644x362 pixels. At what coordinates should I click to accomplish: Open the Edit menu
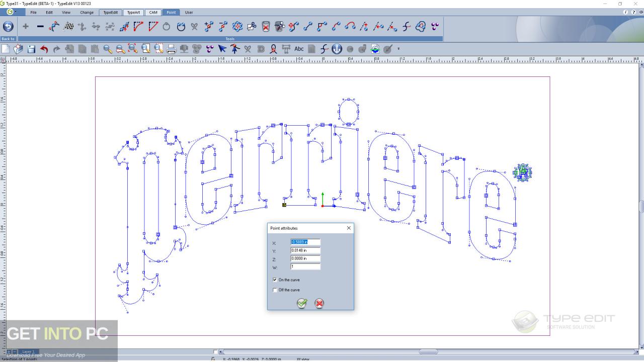coord(49,12)
